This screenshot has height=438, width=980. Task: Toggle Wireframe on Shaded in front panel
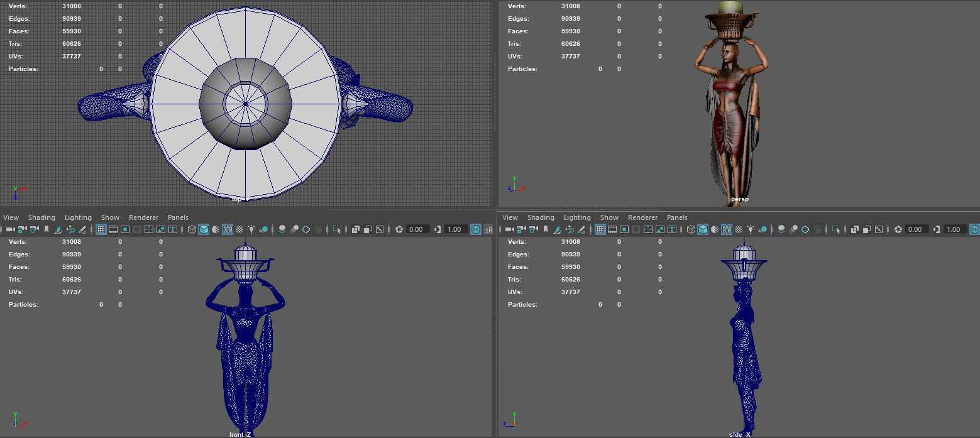[228, 229]
